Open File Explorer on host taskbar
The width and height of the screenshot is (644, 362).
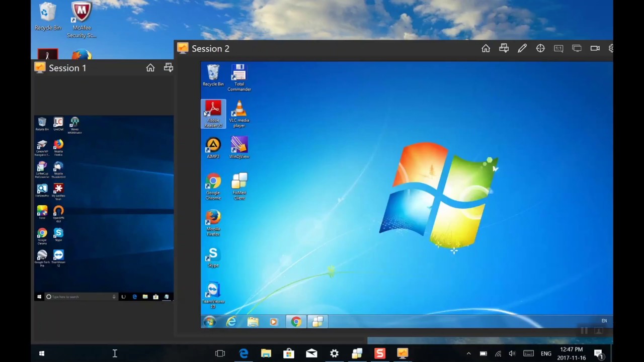(x=266, y=353)
